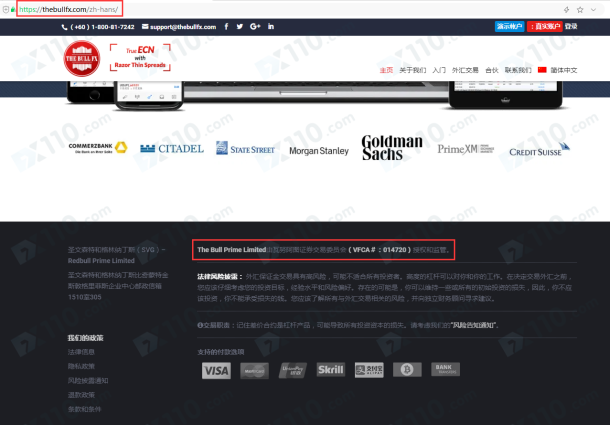
Task: Click the VISA payment icon
Action: [x=216, y=371]
